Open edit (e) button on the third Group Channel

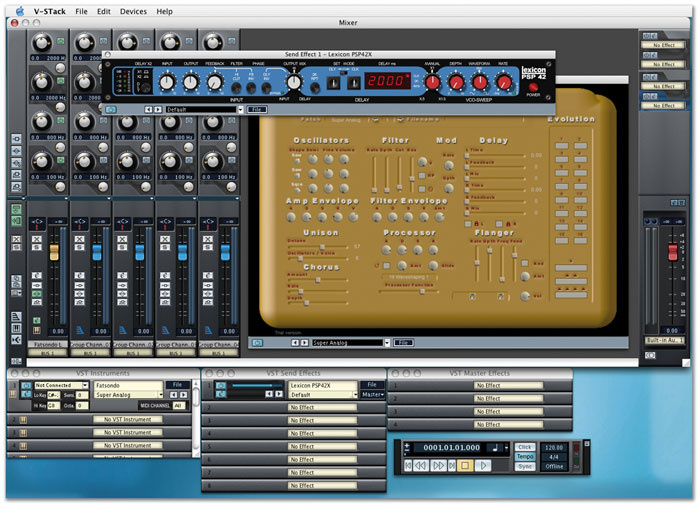[165, 276]
